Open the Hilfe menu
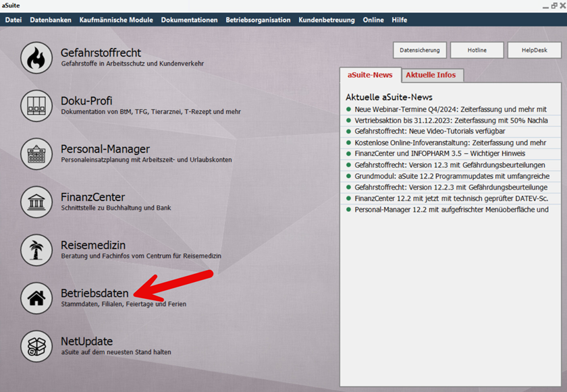 point(400,20)
